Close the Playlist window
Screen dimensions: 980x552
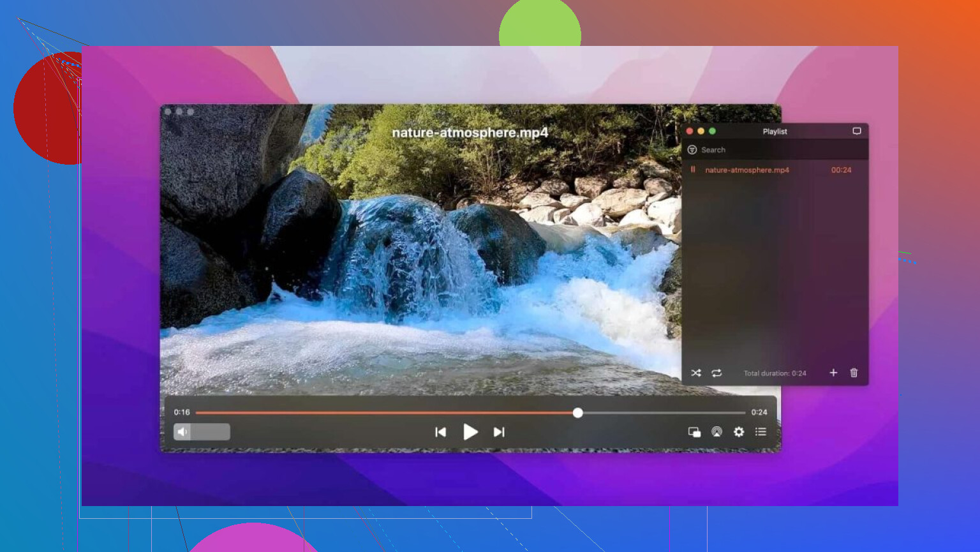coord(690,131)
